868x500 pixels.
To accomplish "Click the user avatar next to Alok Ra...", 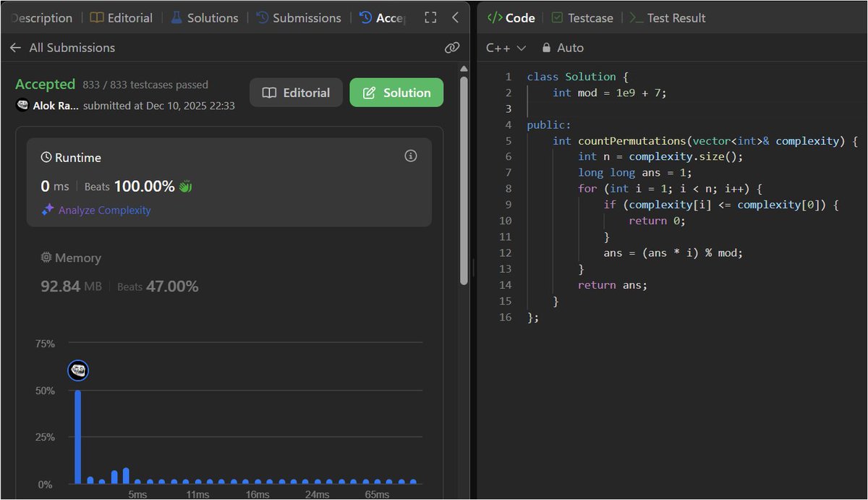I will (x=22, y=106).
